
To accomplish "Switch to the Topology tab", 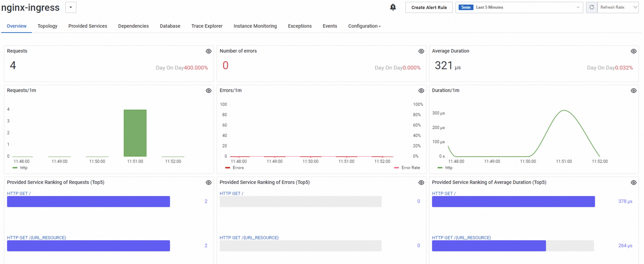I will tap(47, 26).
